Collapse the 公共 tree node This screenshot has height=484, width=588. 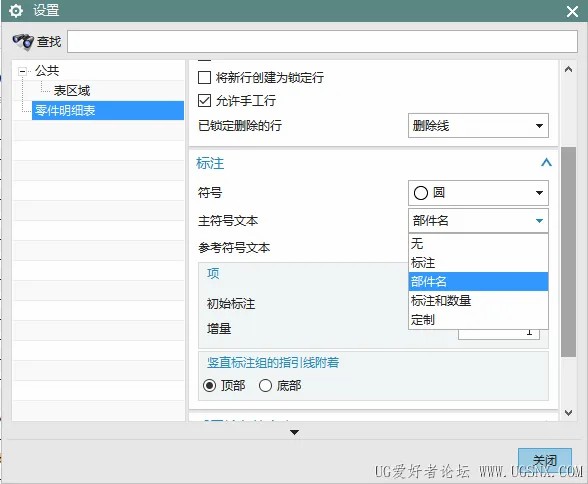(22, 71)
